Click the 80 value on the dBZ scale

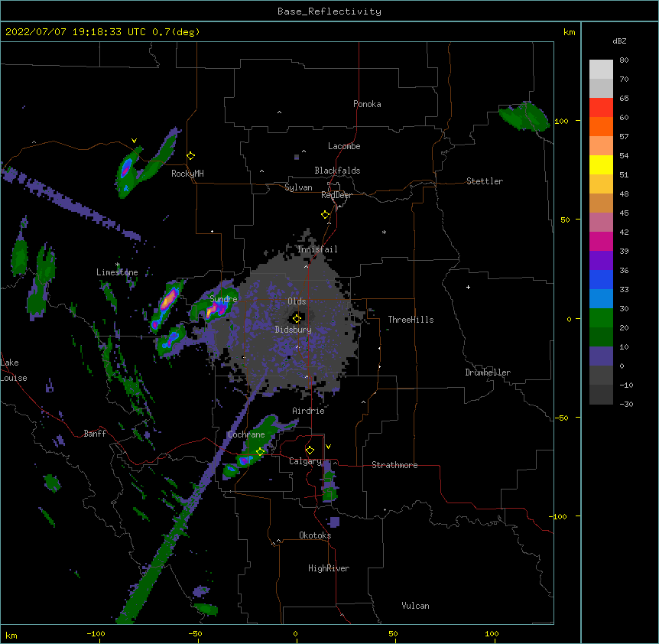(624, 60)
